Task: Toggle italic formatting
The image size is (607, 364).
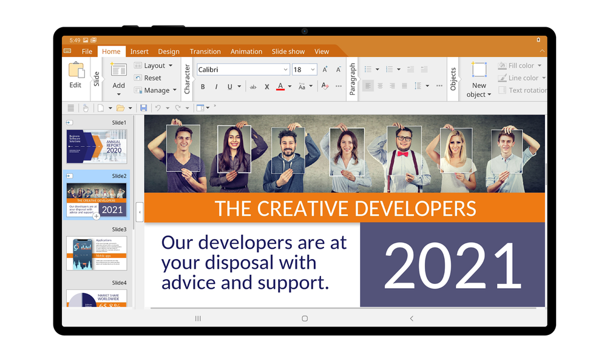Action: (216, 87)
